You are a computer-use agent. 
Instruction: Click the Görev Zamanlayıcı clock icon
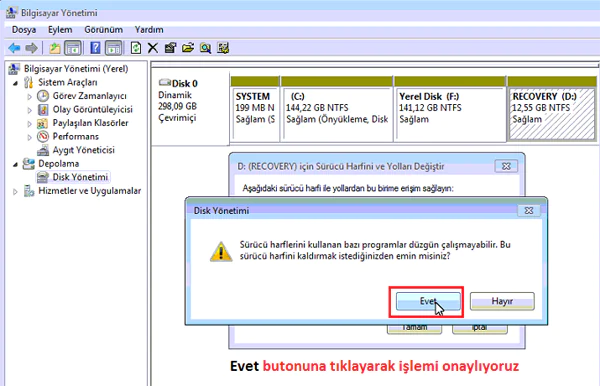pyautogui.click(x=43, y=96)
